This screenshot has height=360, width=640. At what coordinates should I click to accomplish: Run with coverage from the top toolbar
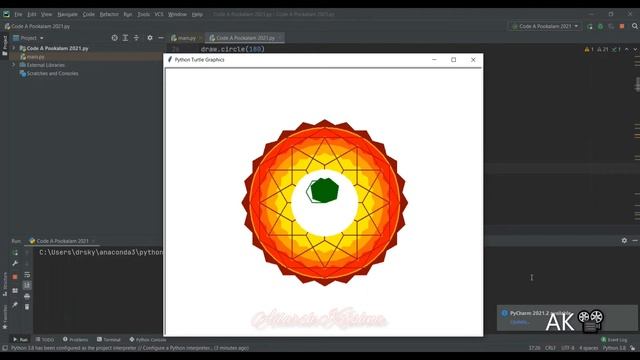611,26
